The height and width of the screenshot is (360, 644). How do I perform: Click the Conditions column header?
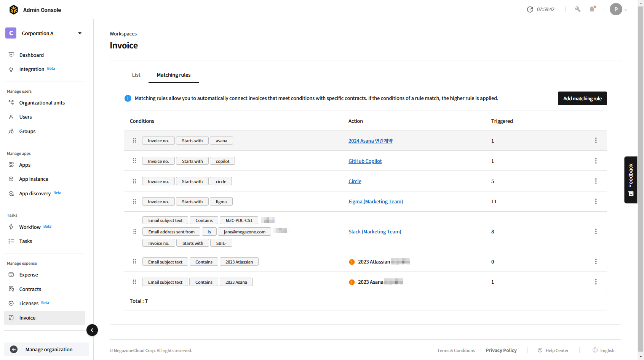point(142,121)
